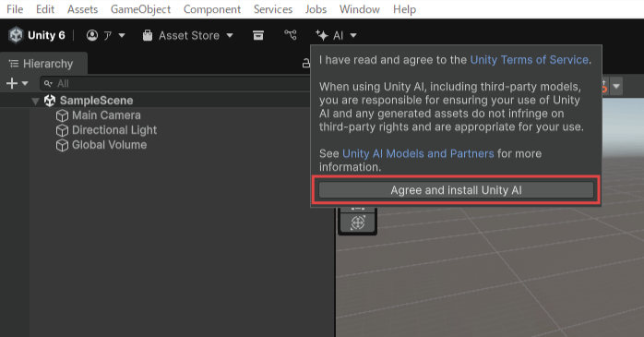644x337 pixels.
Task: Click the Main Camera cube icon
Action: (62, 115)
